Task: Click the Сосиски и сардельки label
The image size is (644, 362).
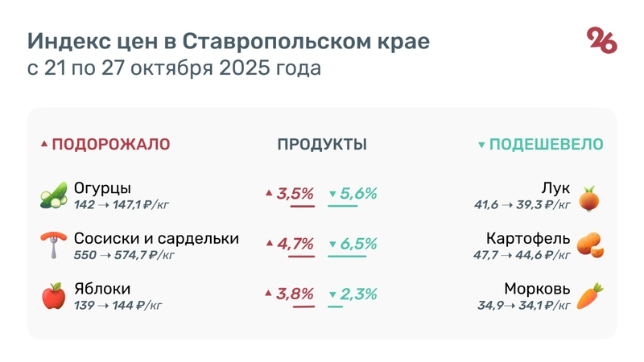Action: pyautogui.click(x=156, y=239)
